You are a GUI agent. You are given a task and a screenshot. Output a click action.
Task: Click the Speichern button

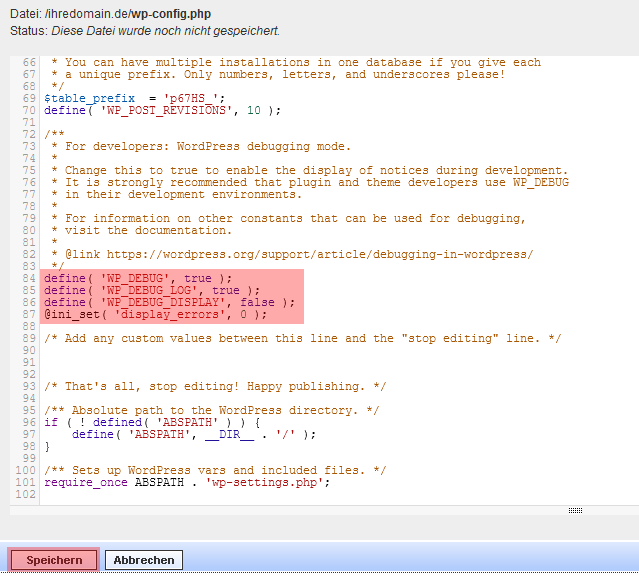coord(54,560)
